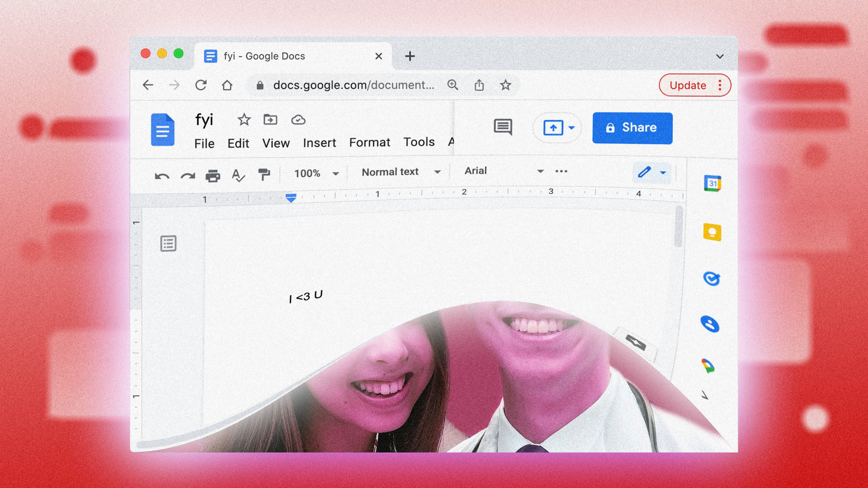Image resolution: width=868 pixels, height=488 pixels.
Task: Open the comment history icon
Action: click(x=503, y=127)
